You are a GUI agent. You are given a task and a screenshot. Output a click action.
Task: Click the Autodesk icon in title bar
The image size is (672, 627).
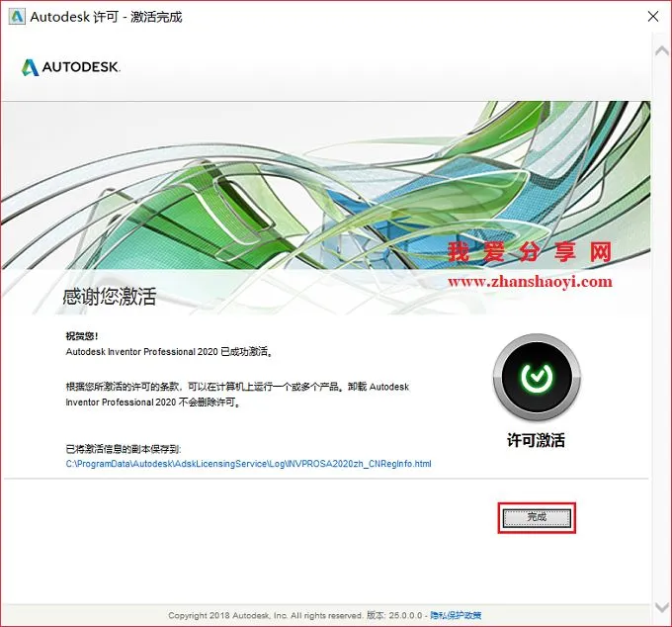[17, 17]
